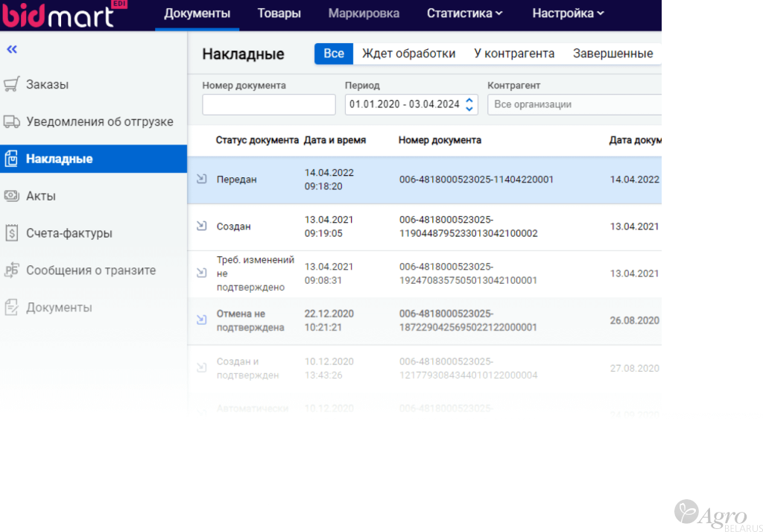The width and height of the screenshot is (763, 532).
Task: Click timestamp 22.12.2020 10:21:21
Action: click(x=329, y=320)
